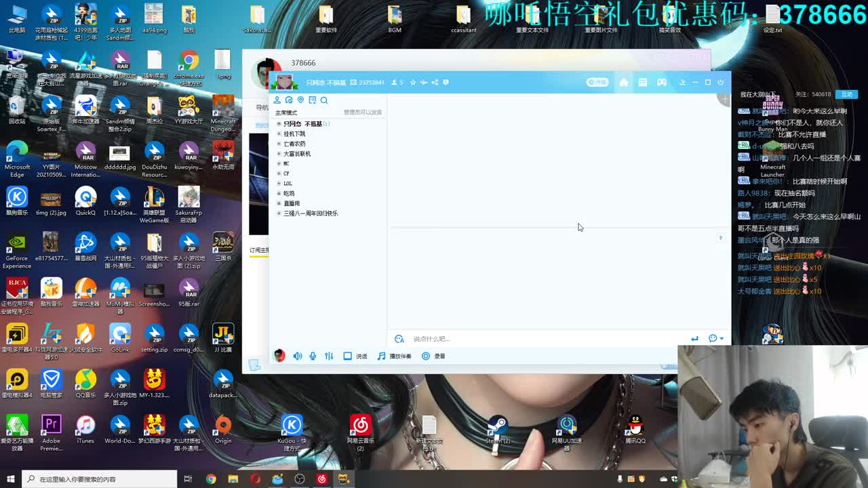868x488 pixels.
Task: Open the Steam desktop shortcut
Action: tap(498, 430)
